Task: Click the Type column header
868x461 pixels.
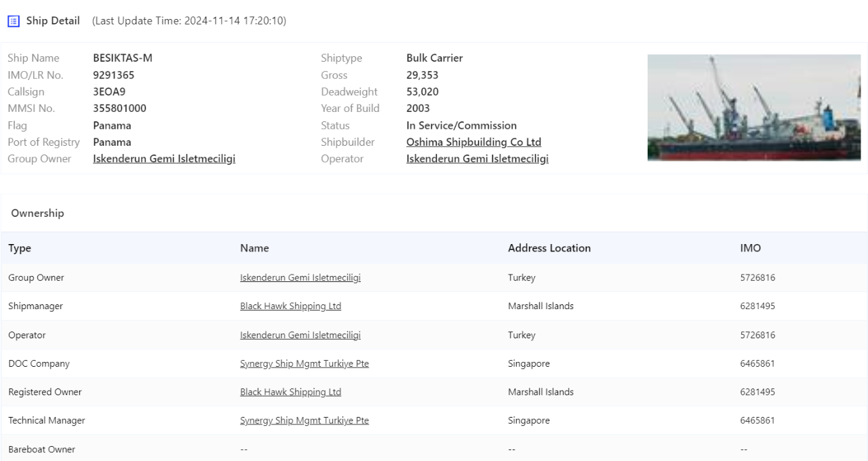Action: pos(20,248)
